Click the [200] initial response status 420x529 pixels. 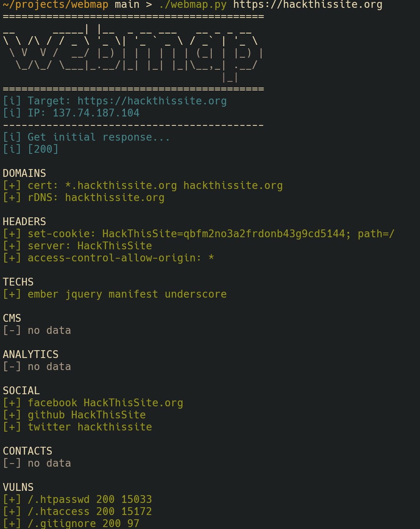click(x=43, y=149)
